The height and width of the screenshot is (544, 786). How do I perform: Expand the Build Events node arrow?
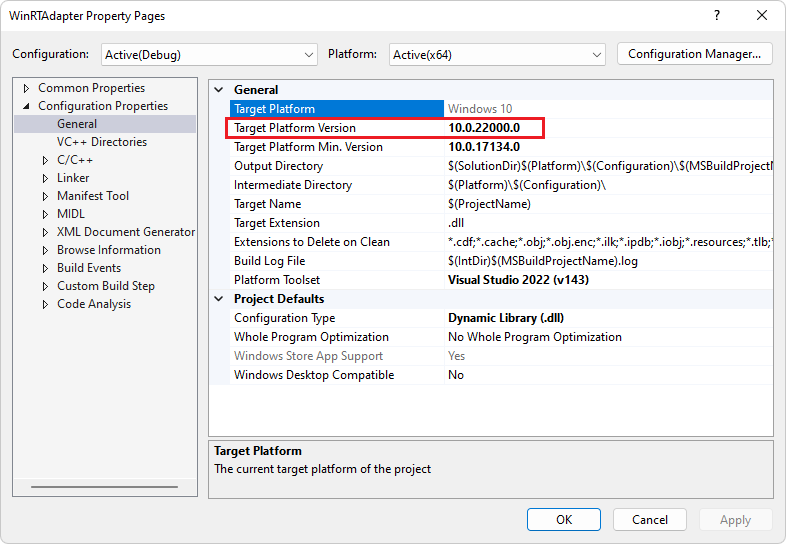pos(45,268)
